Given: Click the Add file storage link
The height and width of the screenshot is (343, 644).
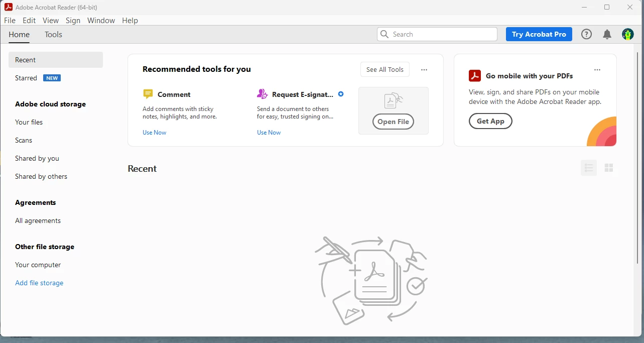Looking at the screenshot, I should point(39,283).
